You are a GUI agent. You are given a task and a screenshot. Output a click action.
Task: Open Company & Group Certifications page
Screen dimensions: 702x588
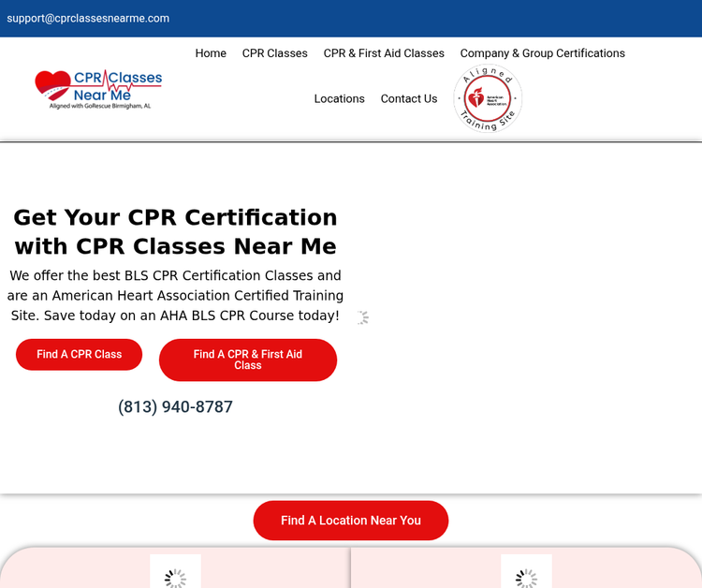pos(542,53)
